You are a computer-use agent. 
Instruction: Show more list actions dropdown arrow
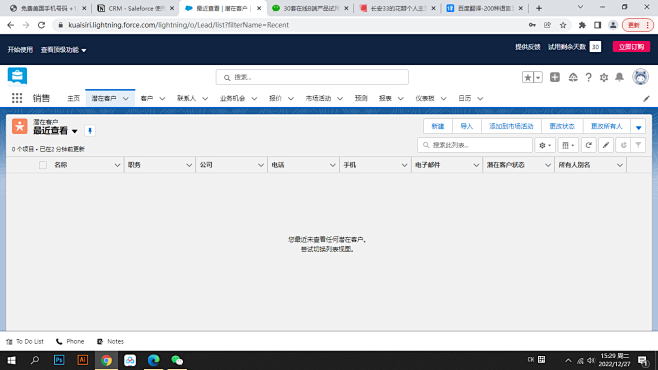(638, 127)
